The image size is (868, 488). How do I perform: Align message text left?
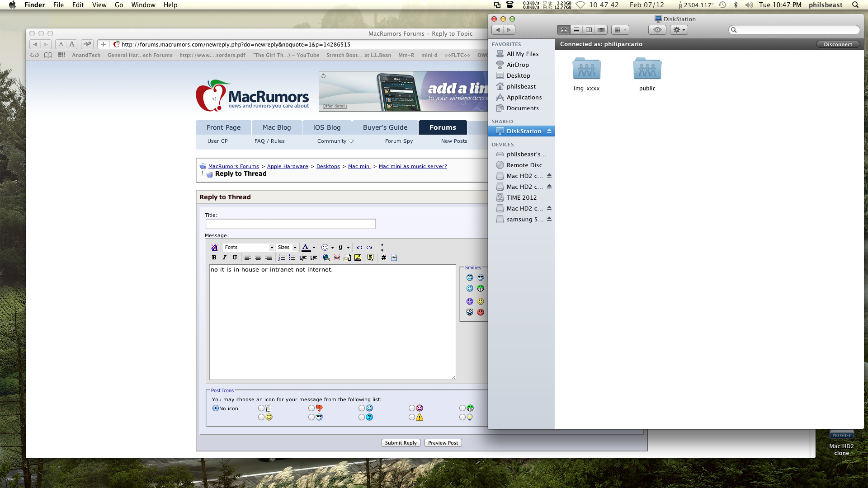[247, 258]
